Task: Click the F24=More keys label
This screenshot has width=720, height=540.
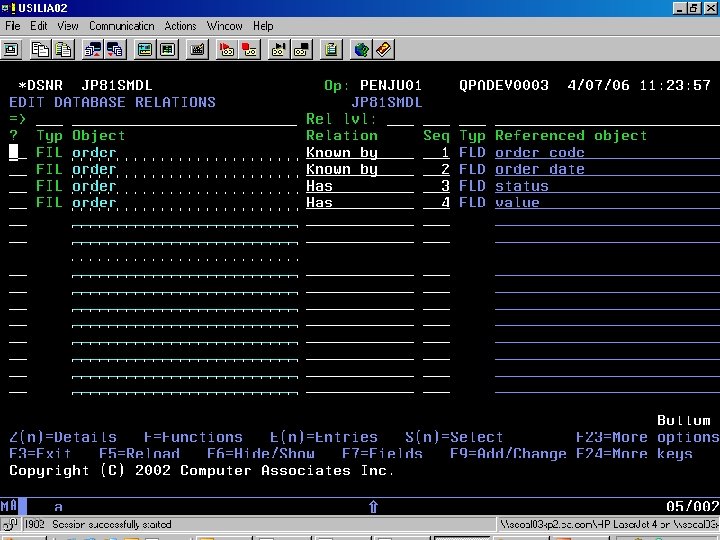Action: pyautogui.click(x=634, y=453)
